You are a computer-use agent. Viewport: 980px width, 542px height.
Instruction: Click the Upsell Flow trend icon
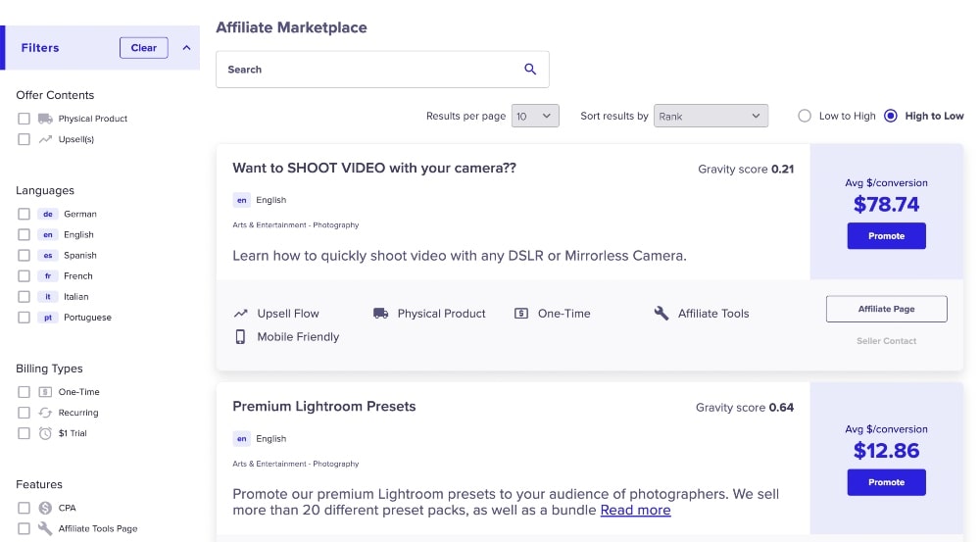[x=240, y=314]
